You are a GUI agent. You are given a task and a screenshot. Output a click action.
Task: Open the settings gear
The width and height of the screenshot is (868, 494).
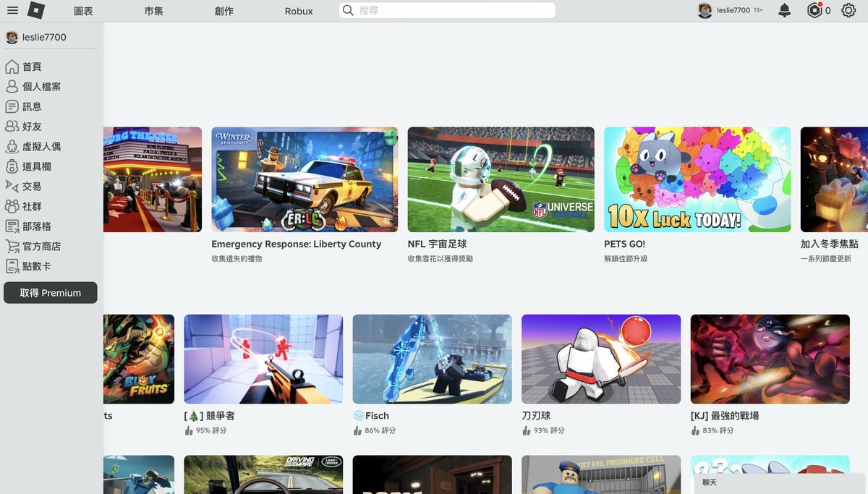click(848, 10)
